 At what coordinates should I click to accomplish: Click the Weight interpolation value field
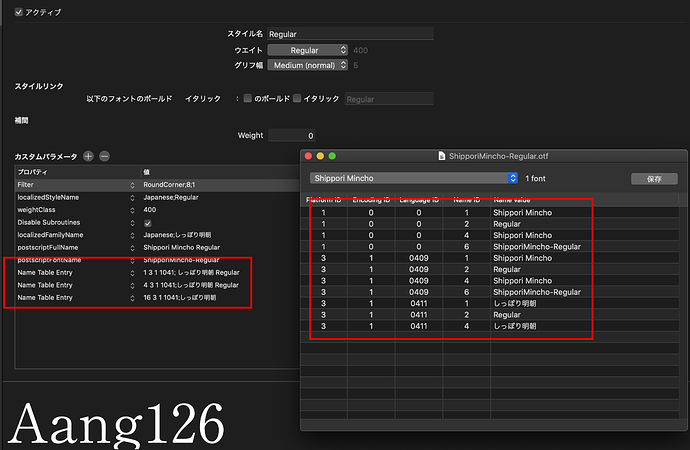pos(292,135)
